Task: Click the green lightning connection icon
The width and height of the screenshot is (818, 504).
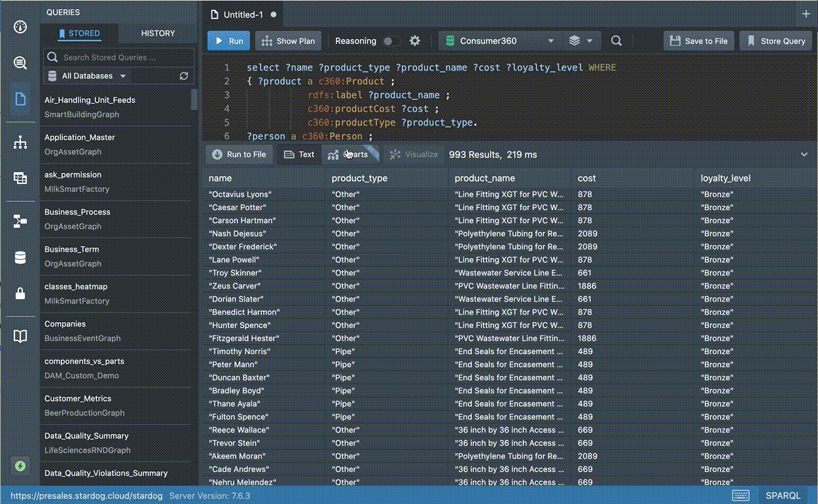Action: 20,466
